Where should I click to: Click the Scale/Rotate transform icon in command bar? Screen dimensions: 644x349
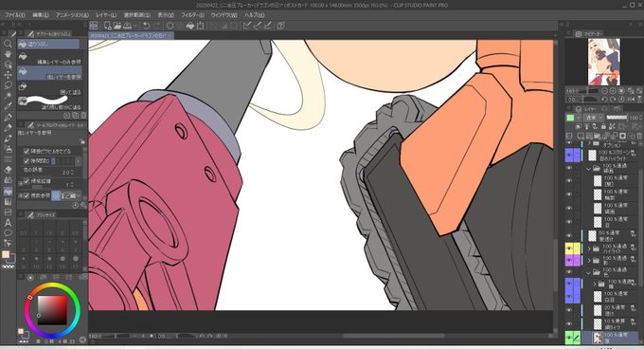pos(201,26)
